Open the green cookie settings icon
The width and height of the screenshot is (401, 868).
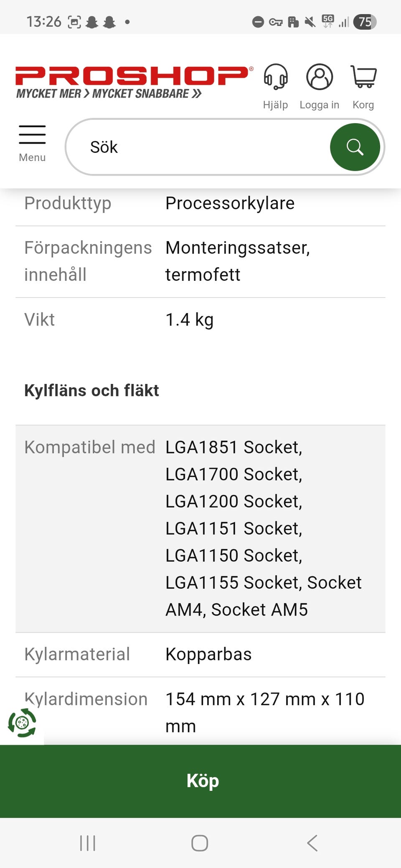click(x=22, y=723)
